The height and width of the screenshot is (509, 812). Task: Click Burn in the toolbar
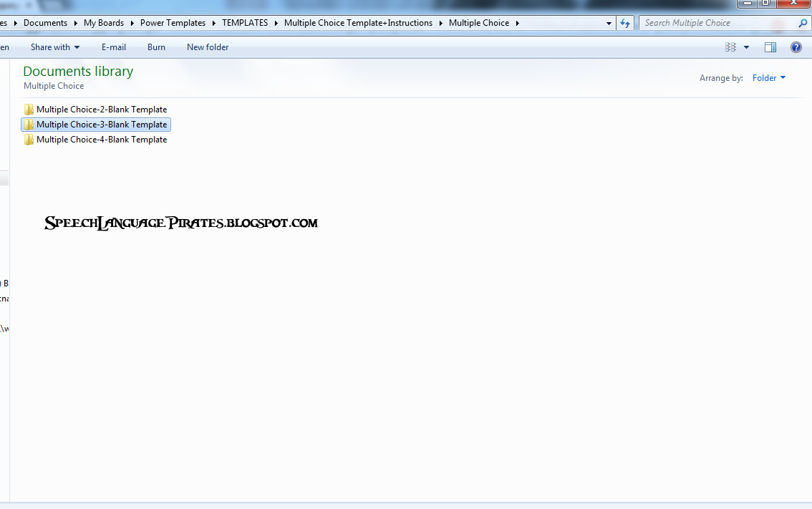pos(156,47)
